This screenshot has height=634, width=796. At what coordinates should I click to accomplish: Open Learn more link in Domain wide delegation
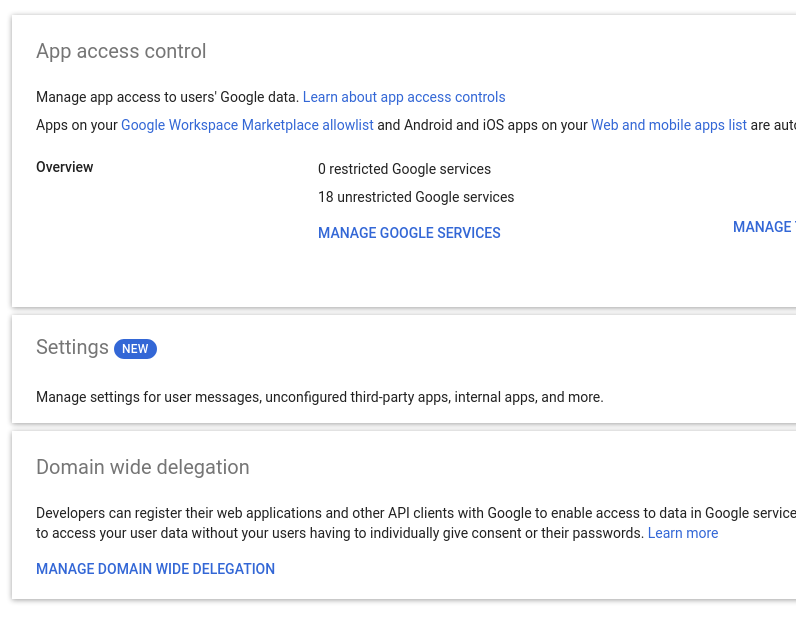coord(682,533)
